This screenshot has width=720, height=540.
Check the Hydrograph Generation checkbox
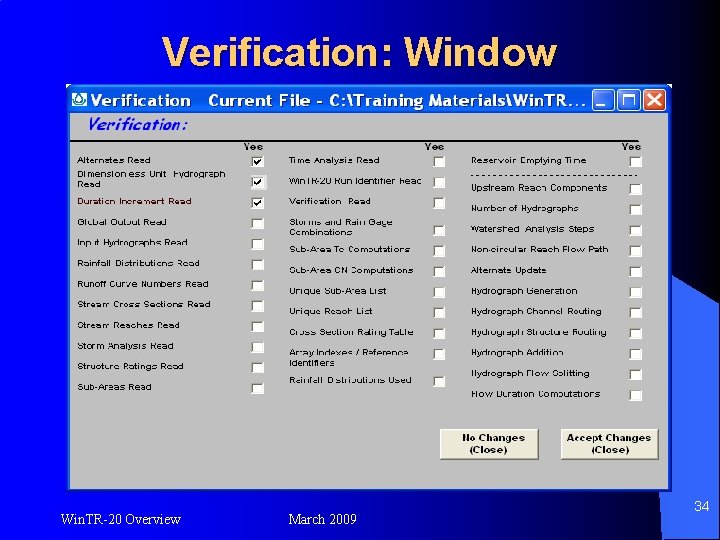tap(636, 292)
